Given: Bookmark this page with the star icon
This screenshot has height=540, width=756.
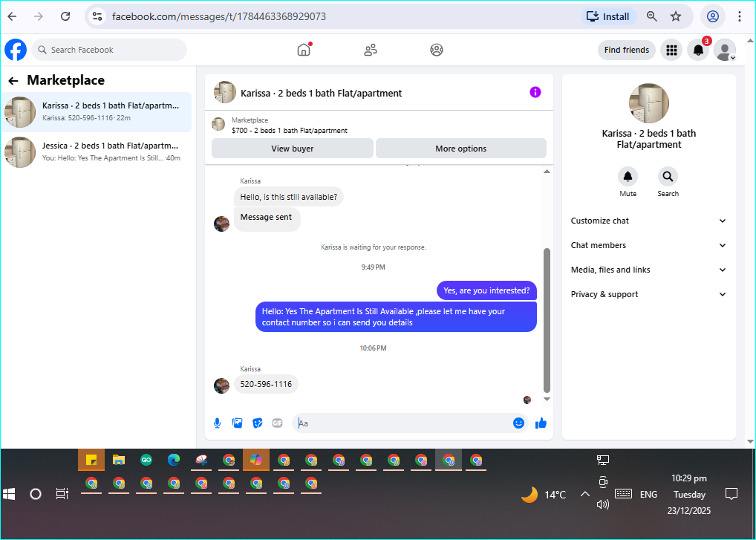Looking at the screenshot, I should click(676, 16).
